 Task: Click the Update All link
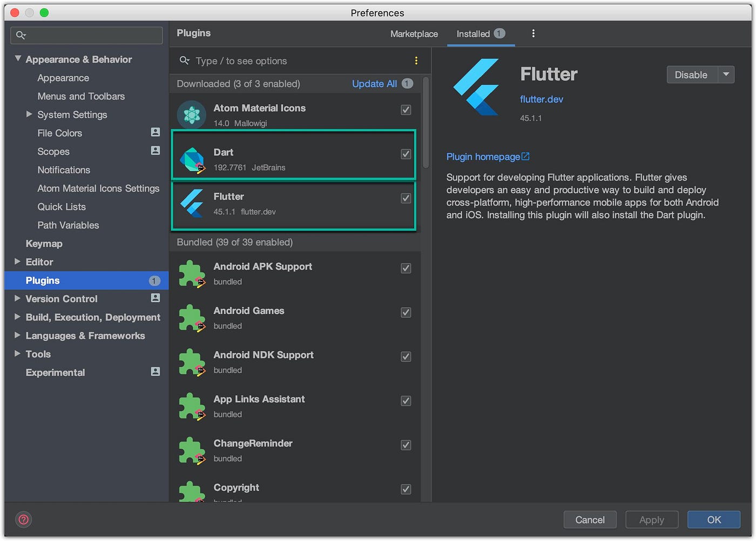point(374,84)
